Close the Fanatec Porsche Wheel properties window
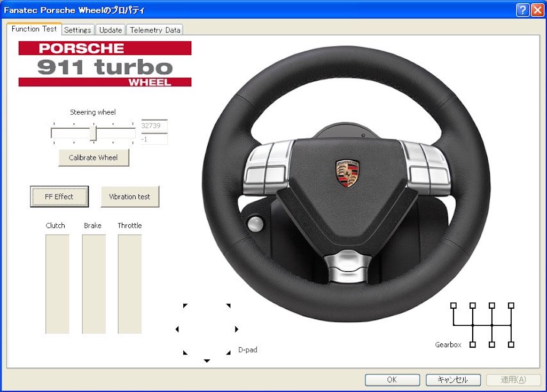Image resolution: width=547 pixels, height=392 pixels. pyautogui.click(x=537, y=10)
